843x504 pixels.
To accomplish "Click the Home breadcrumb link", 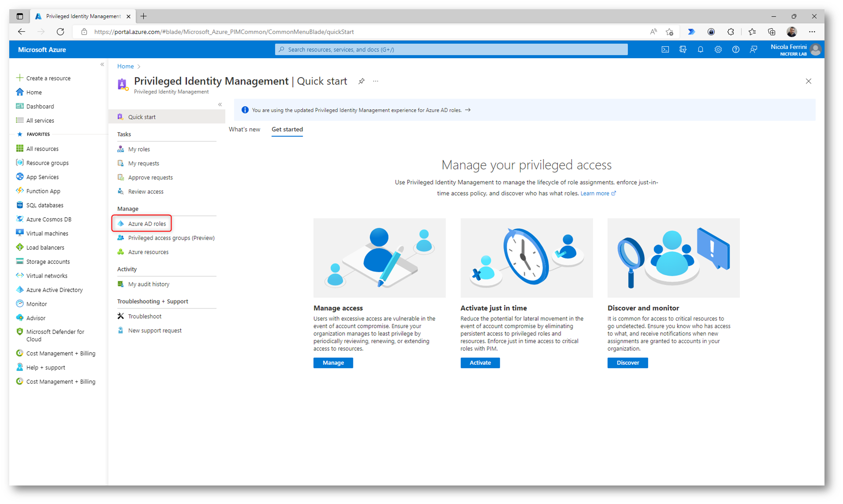I will tap(125, 66).
